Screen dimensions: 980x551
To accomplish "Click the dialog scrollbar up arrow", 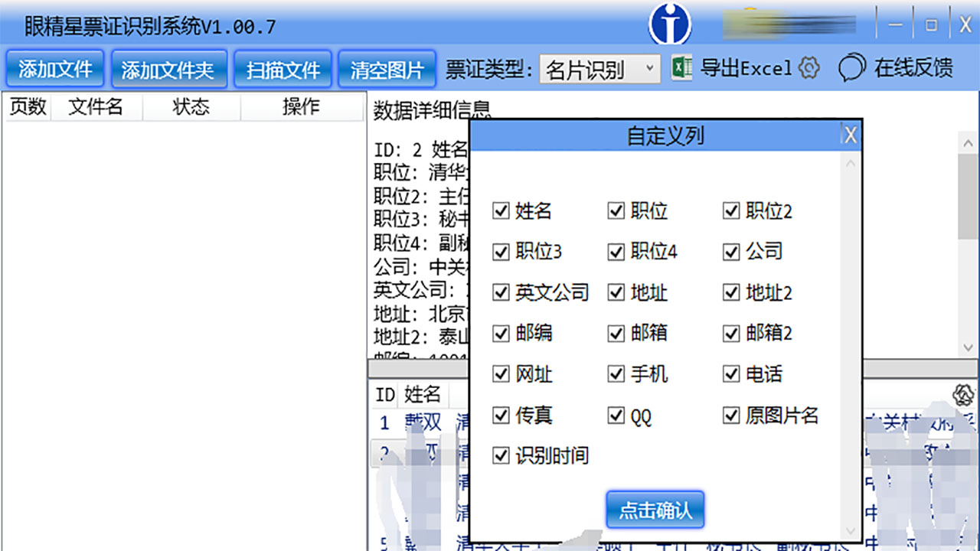I will coord(850,163).
